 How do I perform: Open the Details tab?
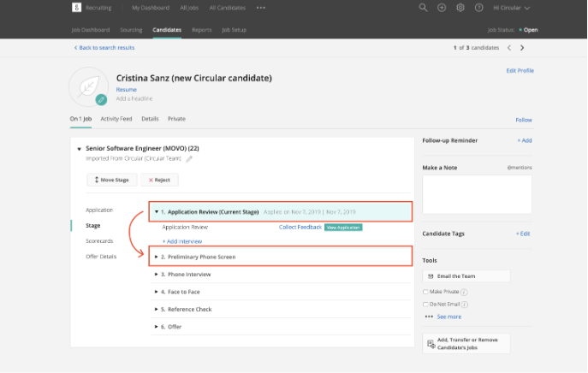[x=150, y=119]
